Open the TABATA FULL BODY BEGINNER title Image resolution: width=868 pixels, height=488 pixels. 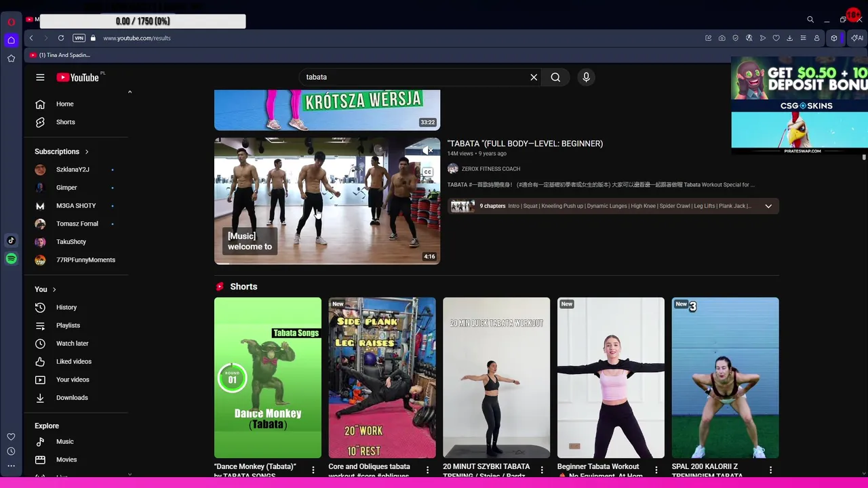(x=525, y=144)
